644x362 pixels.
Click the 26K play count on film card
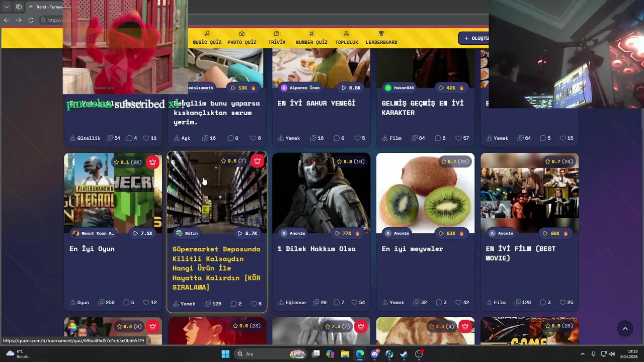click(x=556, y=233)
